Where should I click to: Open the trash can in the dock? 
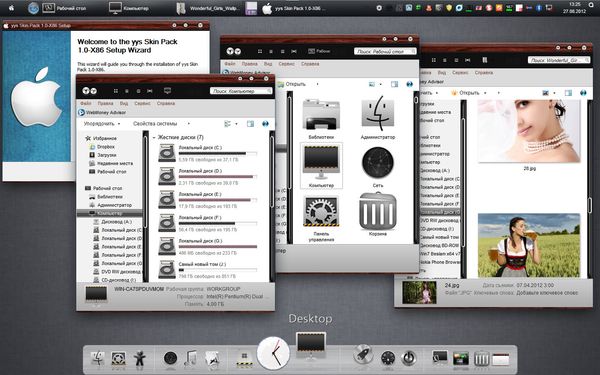(x=481, y=358)
